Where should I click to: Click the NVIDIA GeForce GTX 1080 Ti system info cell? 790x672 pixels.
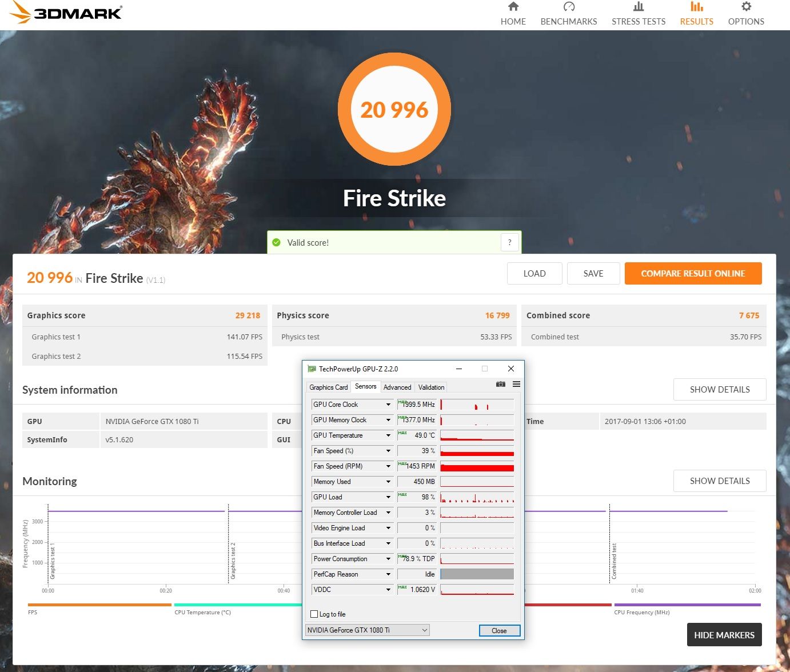click(183, 421)
